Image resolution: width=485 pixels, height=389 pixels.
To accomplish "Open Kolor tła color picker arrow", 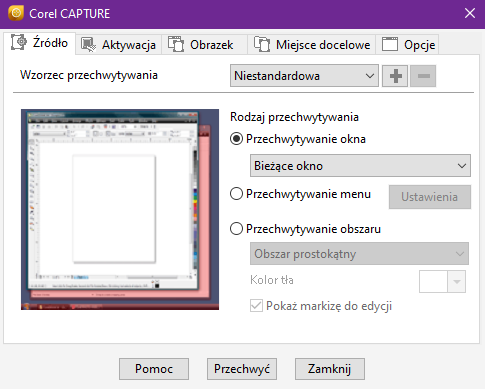I will [x=457, y=282].
